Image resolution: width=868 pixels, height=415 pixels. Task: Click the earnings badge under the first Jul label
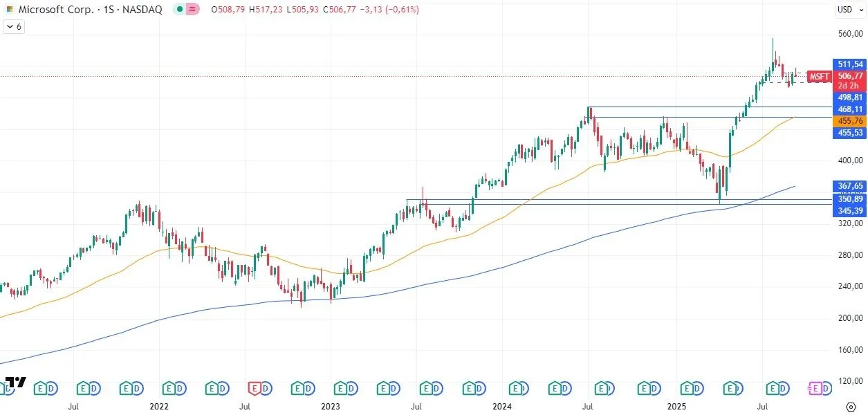(82, 388)
